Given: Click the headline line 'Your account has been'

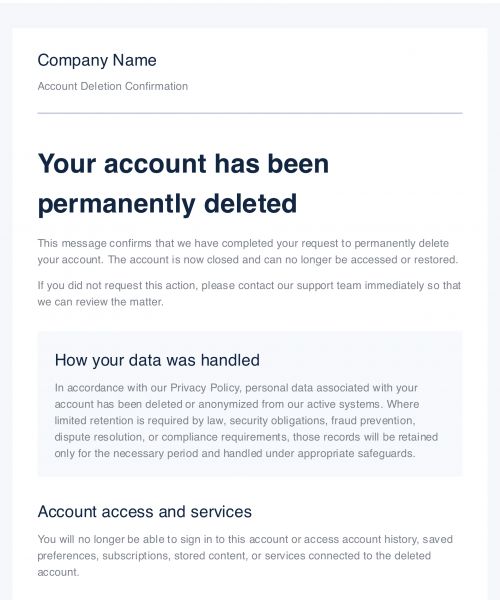Looking at the screenshot, I should (x=183, y=163).
